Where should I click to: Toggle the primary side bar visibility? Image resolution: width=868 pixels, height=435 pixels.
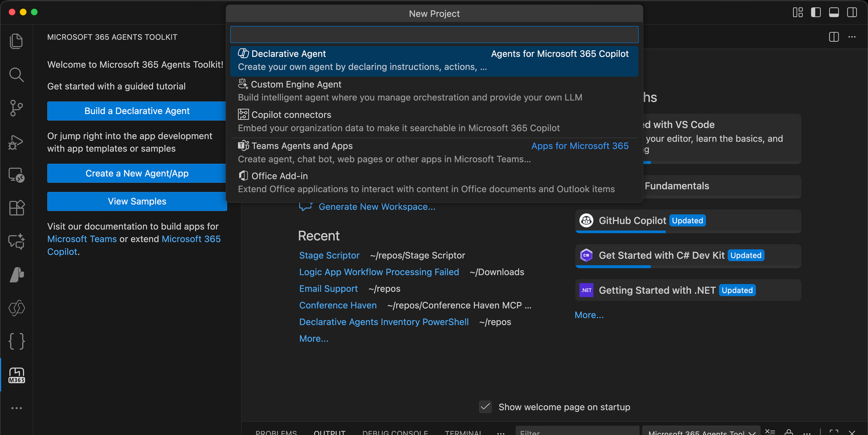click(815, 12)
